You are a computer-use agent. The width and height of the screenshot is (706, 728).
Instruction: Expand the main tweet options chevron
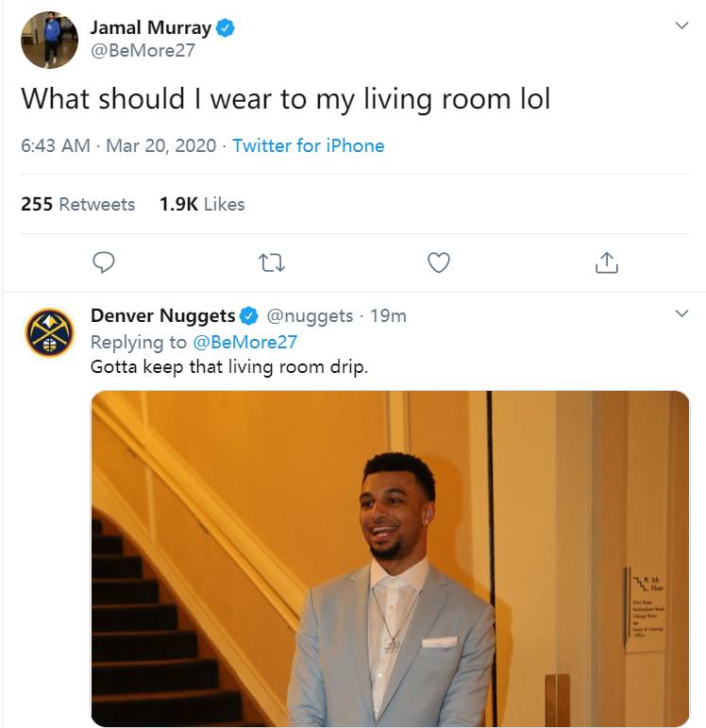pyautogui.click(x=681, y=26)
